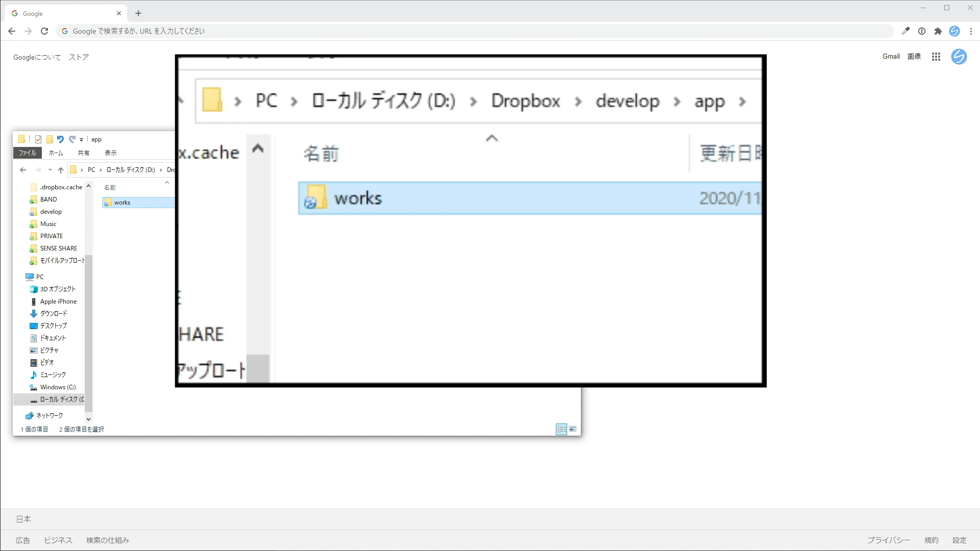
Task: Select the .dropbox.cache folder in the tree
Action: click(x=56, y=187)
